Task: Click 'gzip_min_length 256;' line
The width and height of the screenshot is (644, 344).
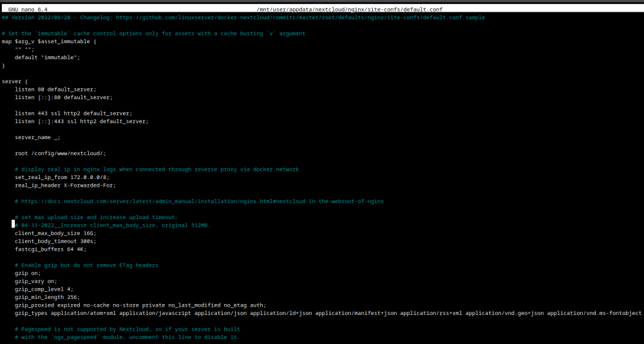Action: (x=47, y=297)
